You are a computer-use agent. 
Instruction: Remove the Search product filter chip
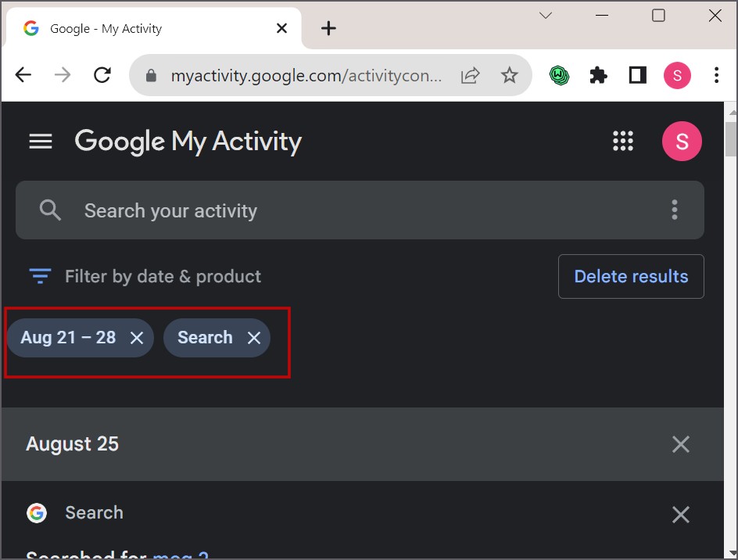254,338
